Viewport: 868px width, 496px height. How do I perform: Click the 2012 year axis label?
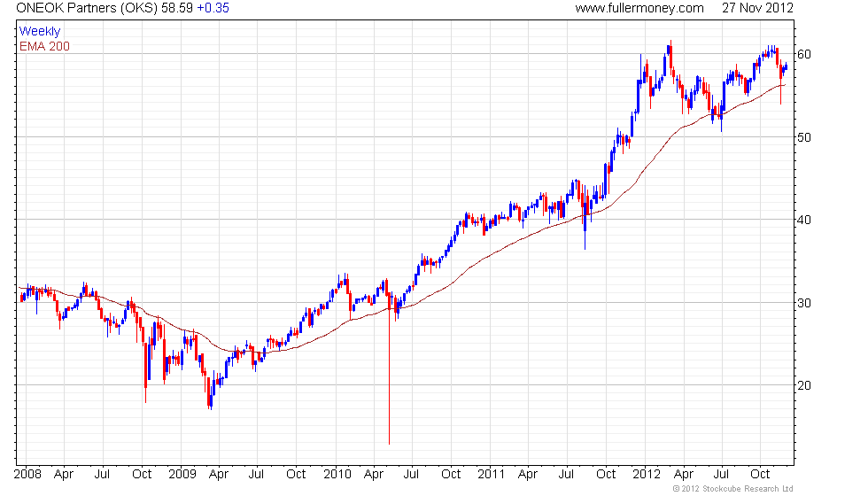click(x=647, y=475)
